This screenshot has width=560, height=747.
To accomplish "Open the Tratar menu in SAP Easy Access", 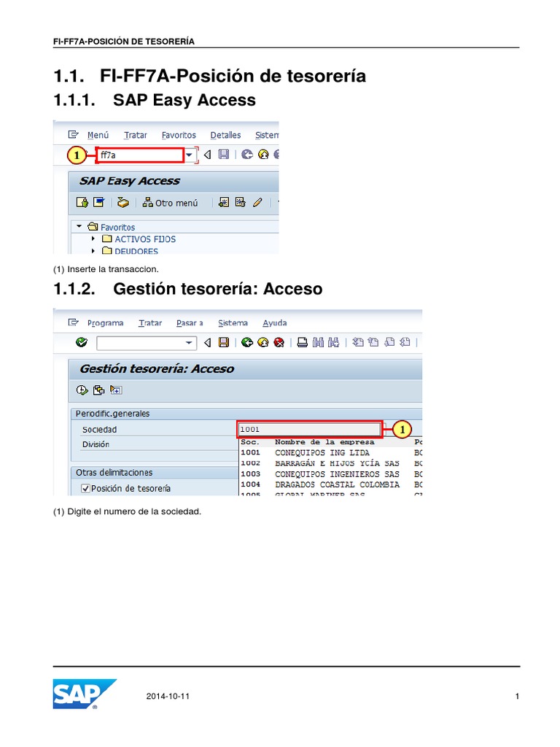I will tap(136, 135).
